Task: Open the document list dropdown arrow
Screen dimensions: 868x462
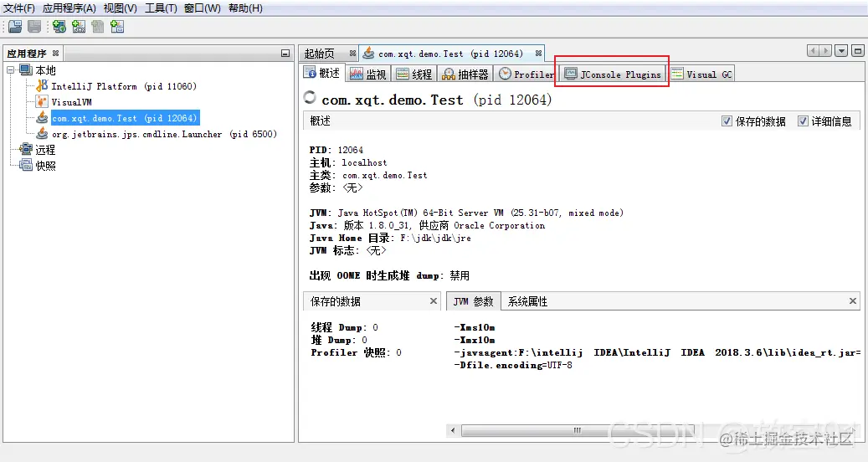Action: pyautogui.click(x=841, y=51)
